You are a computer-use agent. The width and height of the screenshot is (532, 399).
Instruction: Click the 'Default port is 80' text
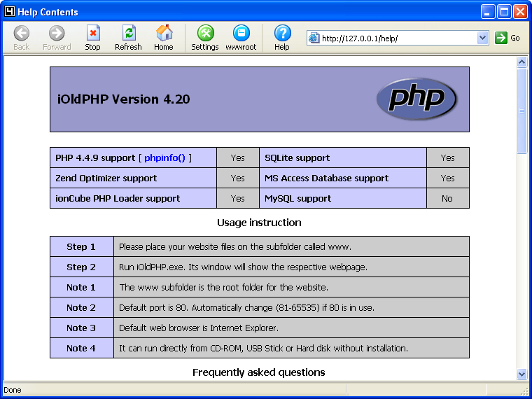click(x=246, y=308)
